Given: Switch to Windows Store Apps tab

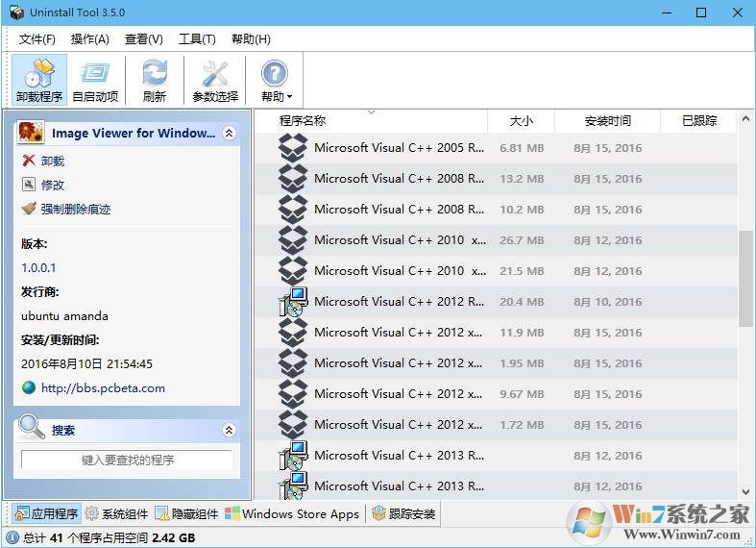Looking at the screenshot, I should pyautogui.click(x=293, y=513).
